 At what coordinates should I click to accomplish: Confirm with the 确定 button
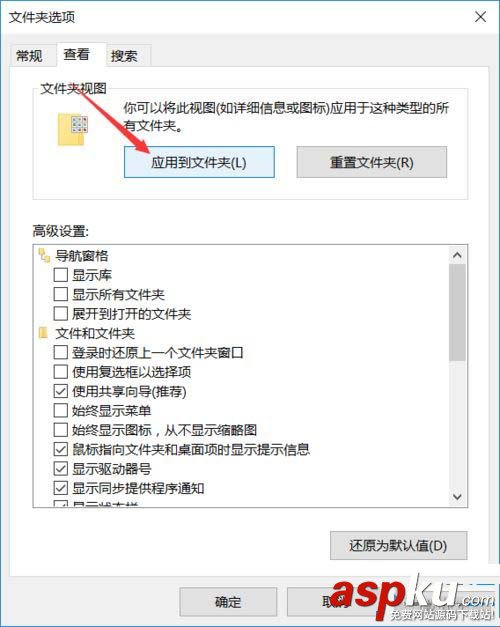click(228, 602)
